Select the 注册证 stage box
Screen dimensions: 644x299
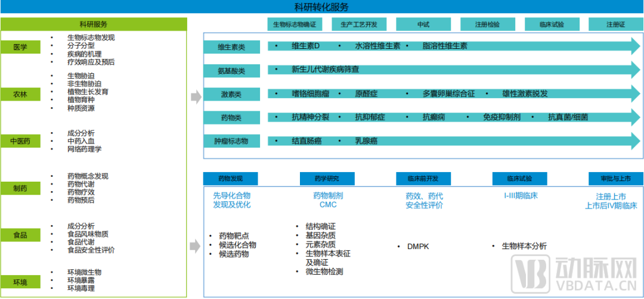point(616,24)
